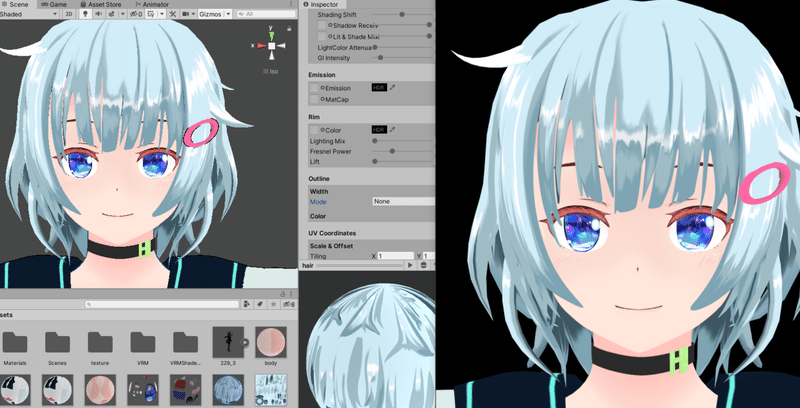Open Scene tab panel options menu
800x408 pixels.
click(291, 4)
